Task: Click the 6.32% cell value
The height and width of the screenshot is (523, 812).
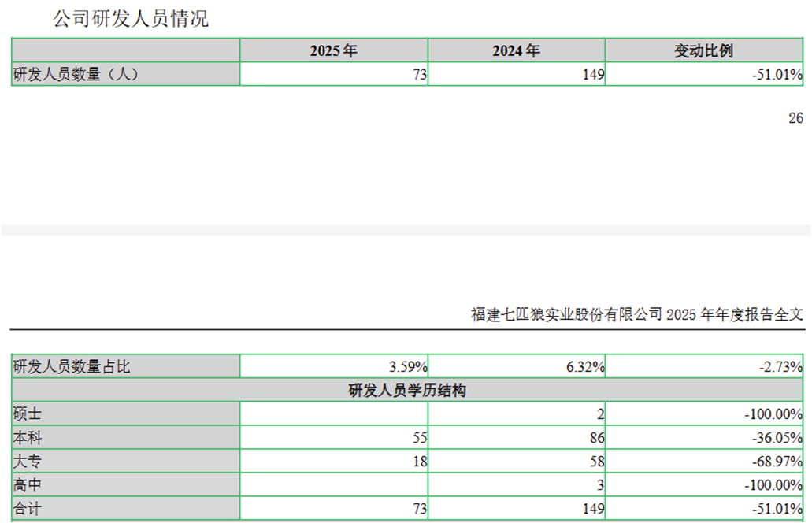Action: pyautogui.click(x=585, y=367)
